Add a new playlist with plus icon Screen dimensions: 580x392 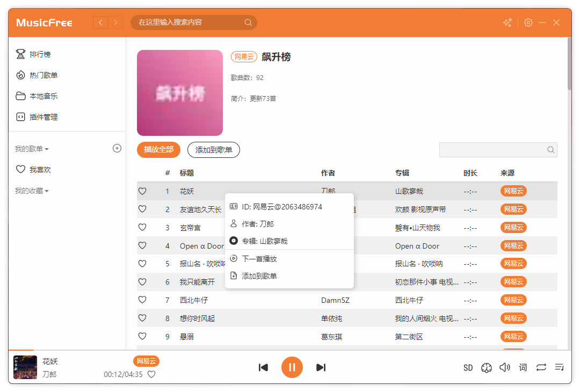[117, 148]
